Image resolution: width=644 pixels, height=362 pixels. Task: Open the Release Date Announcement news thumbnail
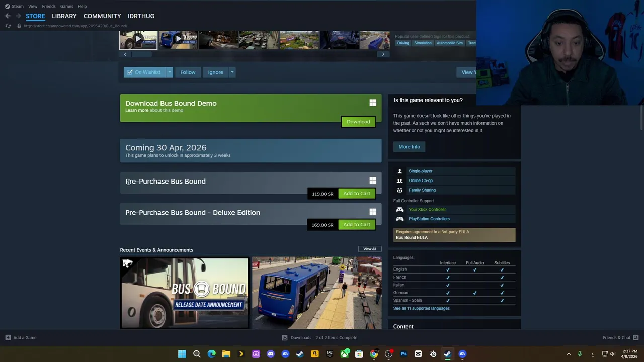coord(184,293)
